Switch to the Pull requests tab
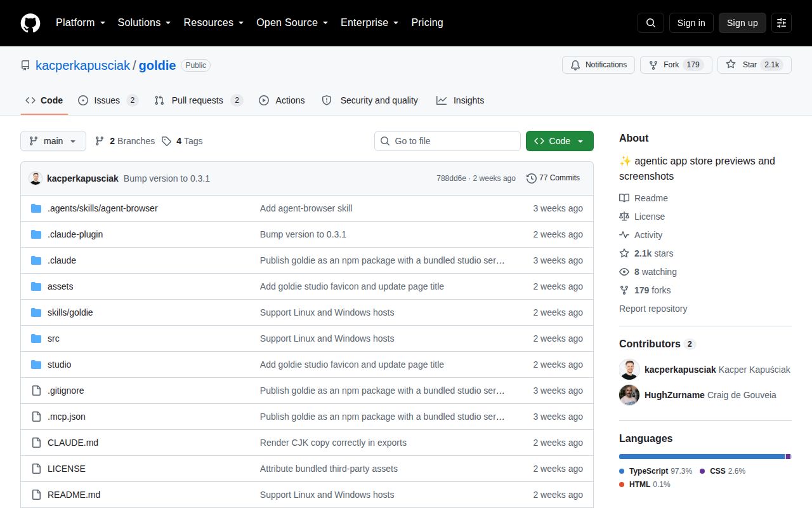The height and width of the screenshot is (508, 812). 199,100
